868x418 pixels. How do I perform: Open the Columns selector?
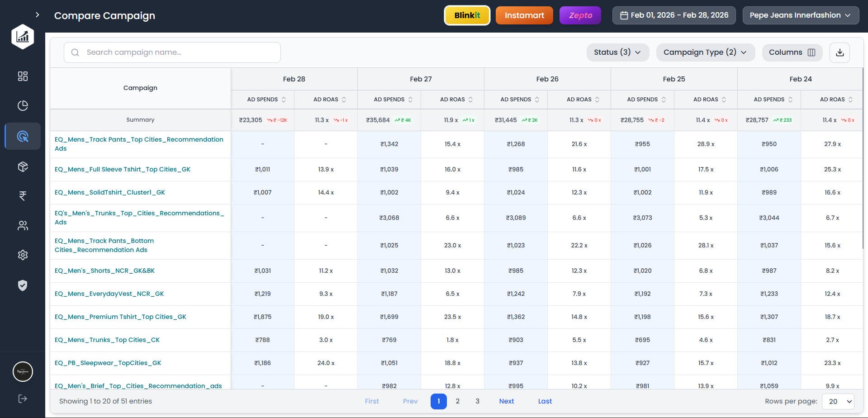click(x=792, y=52)
